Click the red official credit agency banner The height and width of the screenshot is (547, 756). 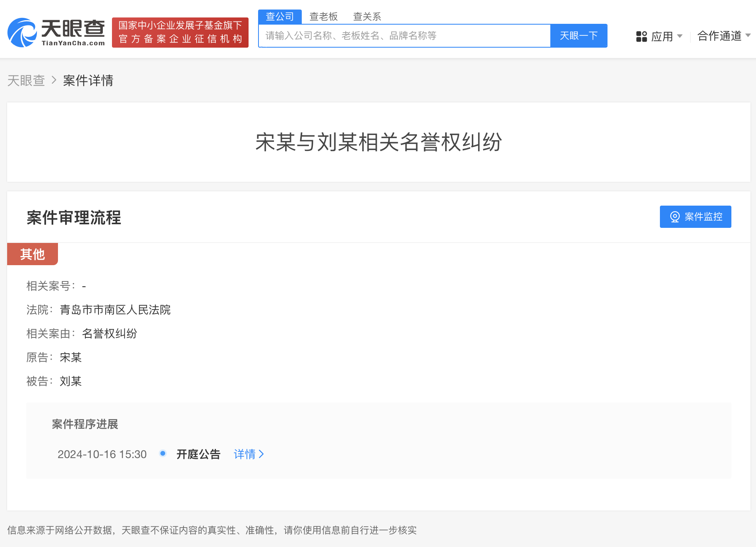pos(180,33)
